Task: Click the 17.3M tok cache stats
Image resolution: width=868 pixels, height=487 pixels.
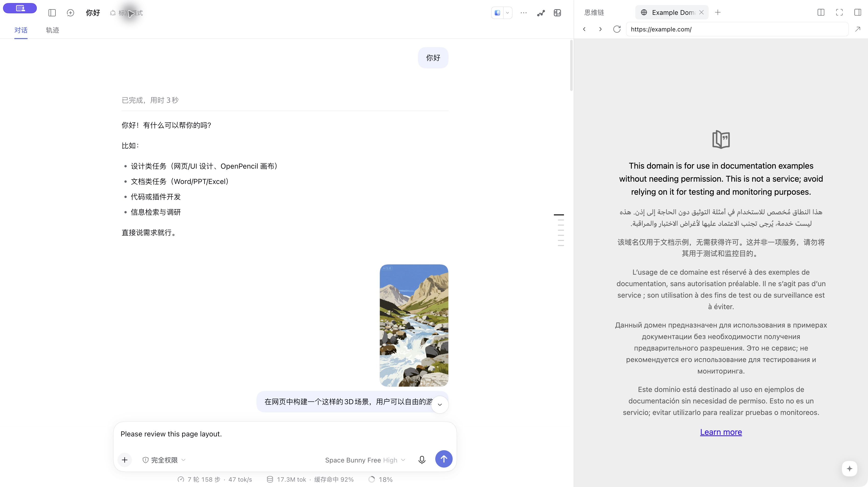Action: [310, 480]
